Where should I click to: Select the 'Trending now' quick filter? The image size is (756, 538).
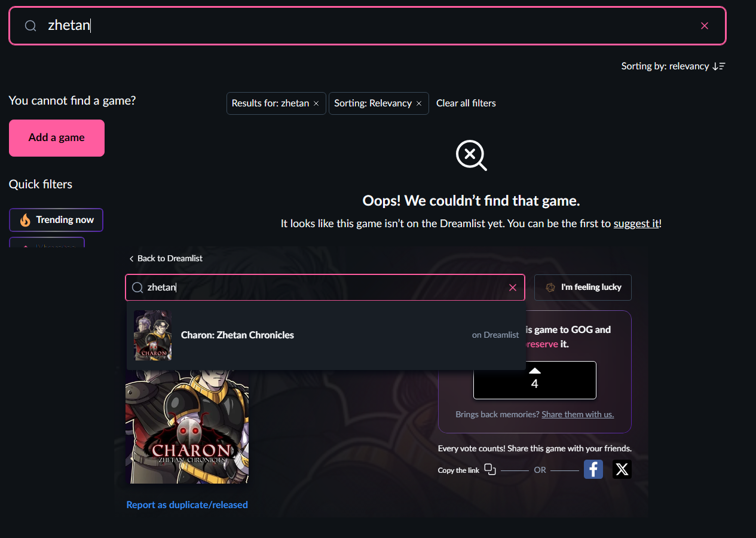56,220
